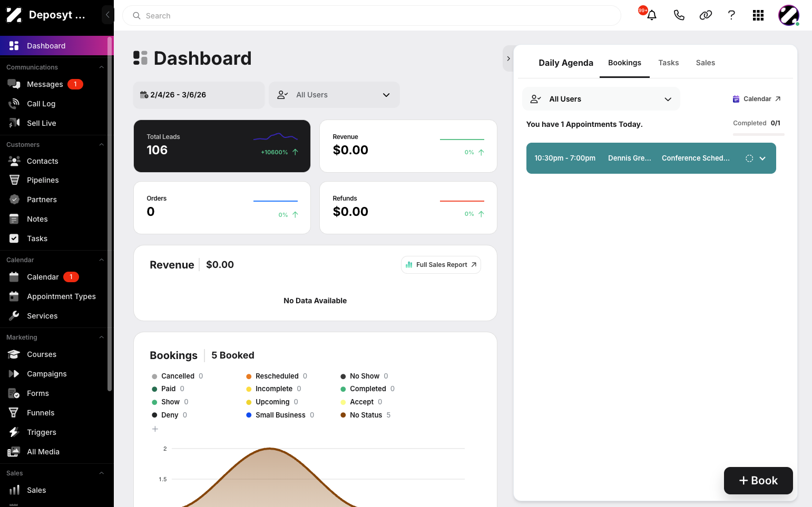Collapse the Calendar sidebar section

coord(102,260)
